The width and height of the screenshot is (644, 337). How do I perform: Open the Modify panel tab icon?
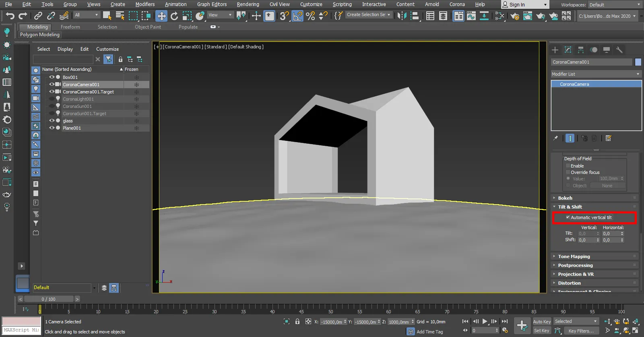tap(568, 50)
